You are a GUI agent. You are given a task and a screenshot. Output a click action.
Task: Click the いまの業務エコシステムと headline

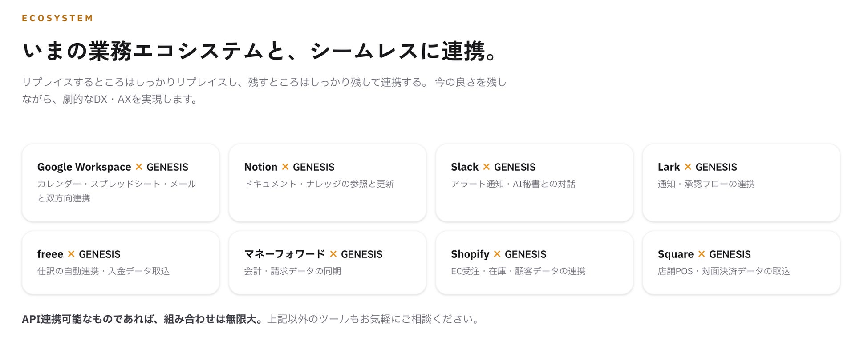point(260,51)
